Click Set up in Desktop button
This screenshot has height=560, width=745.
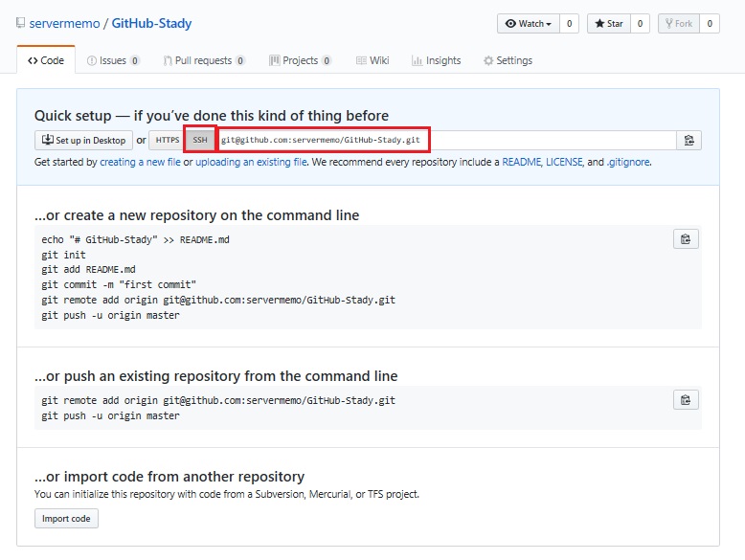click(x=83, y=140)
